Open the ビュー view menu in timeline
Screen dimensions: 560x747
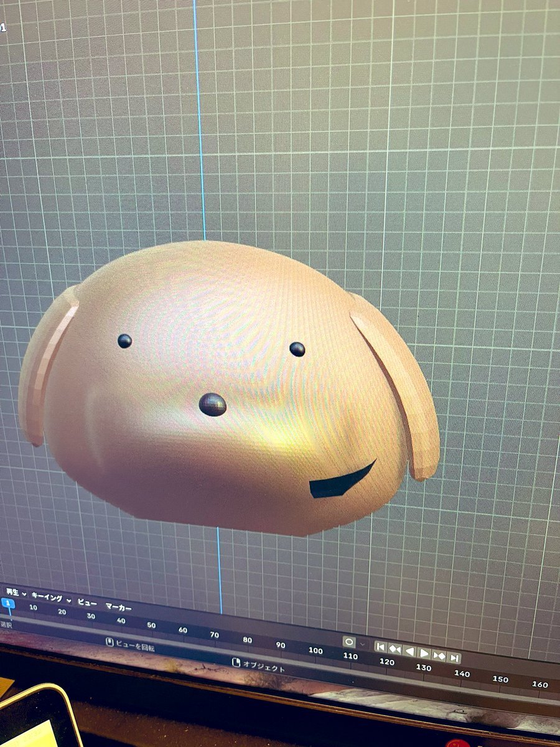(86, 602)
